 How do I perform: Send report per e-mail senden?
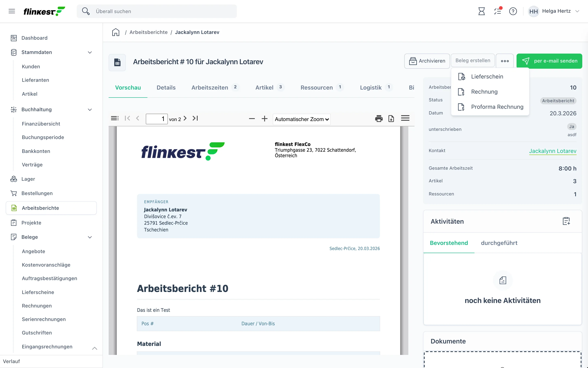(x=549, y=61)
